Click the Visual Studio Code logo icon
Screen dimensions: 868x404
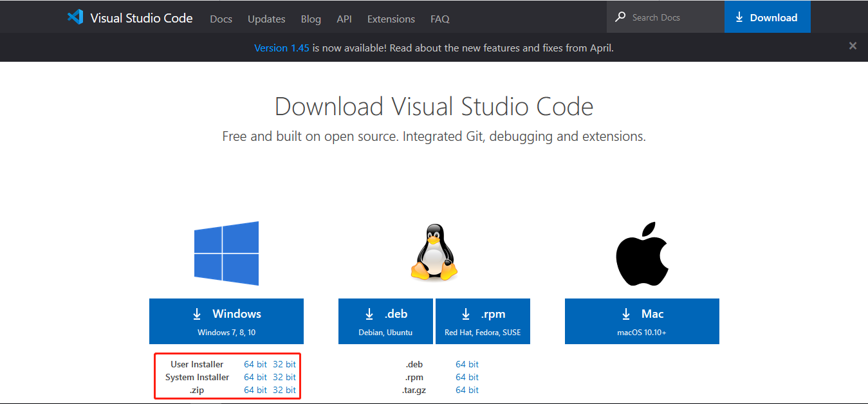pyautogui.click(x=75, y=17)
